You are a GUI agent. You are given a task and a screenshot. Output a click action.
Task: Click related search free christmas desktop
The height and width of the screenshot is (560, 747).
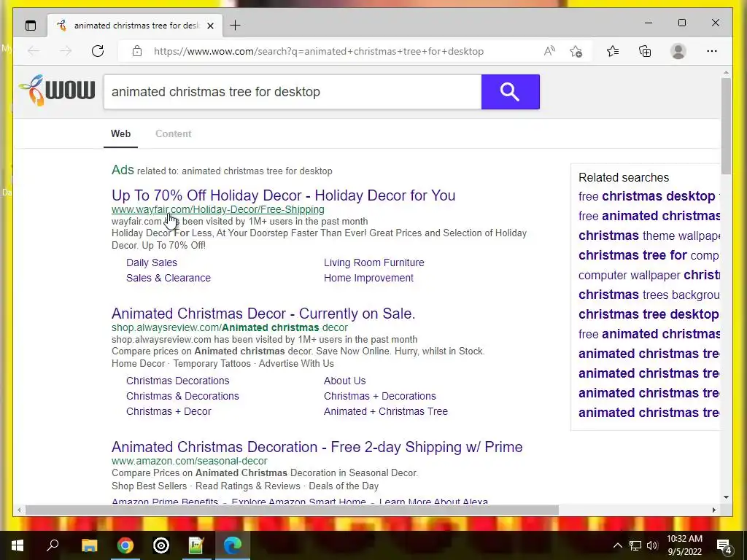[649, 196]
